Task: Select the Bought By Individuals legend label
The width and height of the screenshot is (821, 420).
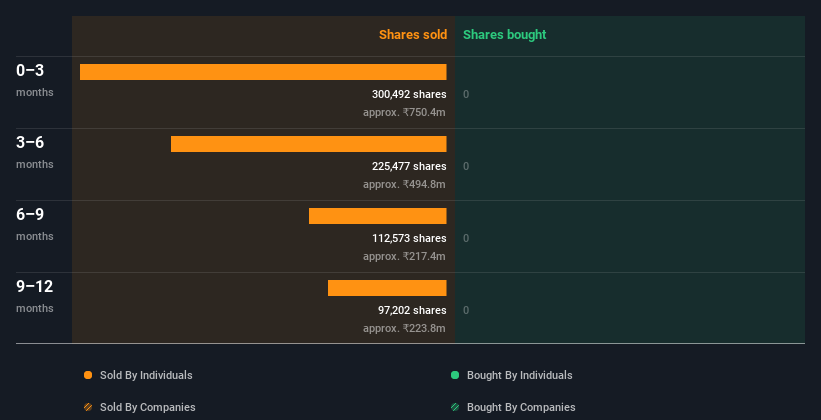Action: 519,375
